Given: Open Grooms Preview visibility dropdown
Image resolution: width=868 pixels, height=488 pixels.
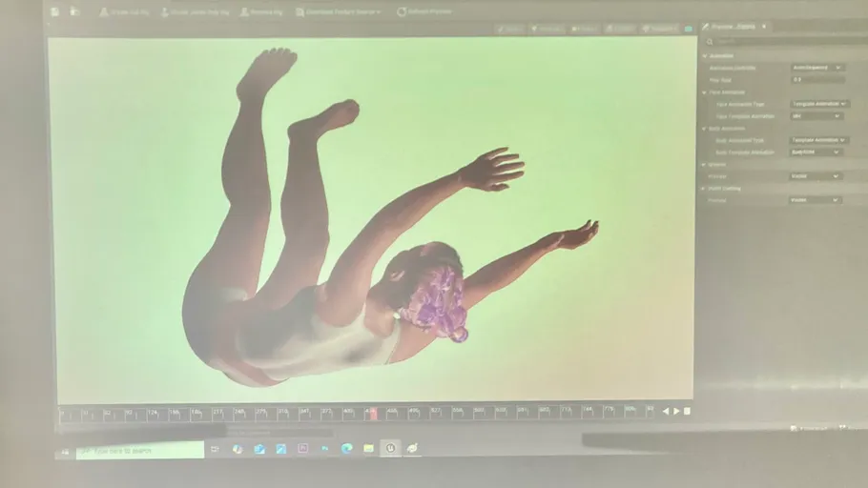Looking at the screenshot, I should (x=815, y=176).
